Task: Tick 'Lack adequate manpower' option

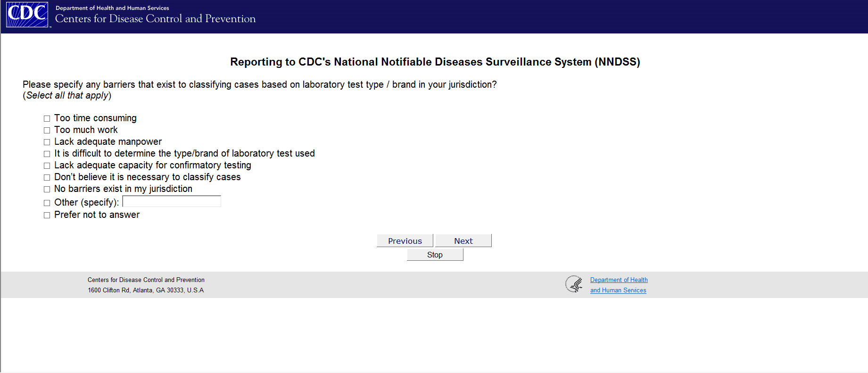Action: pos(47,142)
